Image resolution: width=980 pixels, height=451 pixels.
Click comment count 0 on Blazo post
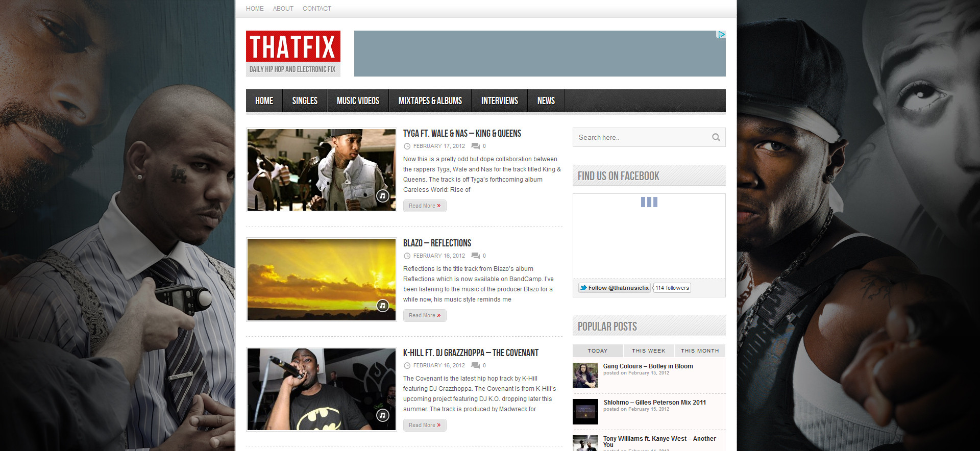[484, 256]
